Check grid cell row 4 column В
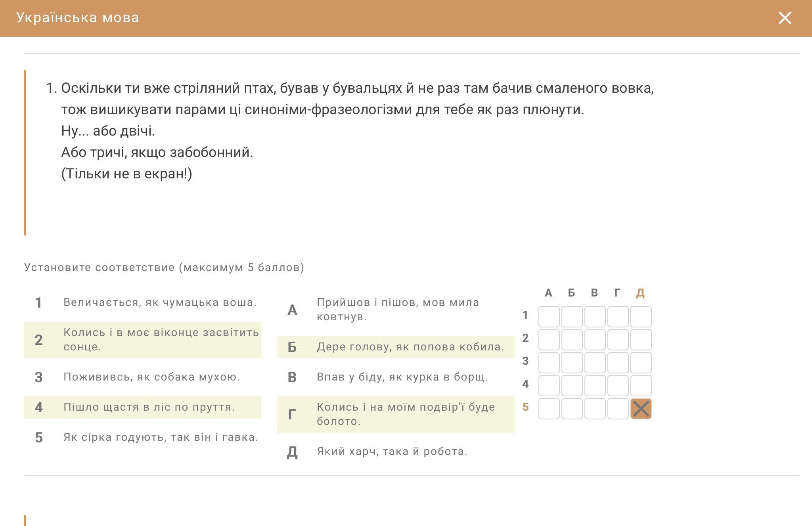This screenshot has height=526, width=812. point(595,385)
